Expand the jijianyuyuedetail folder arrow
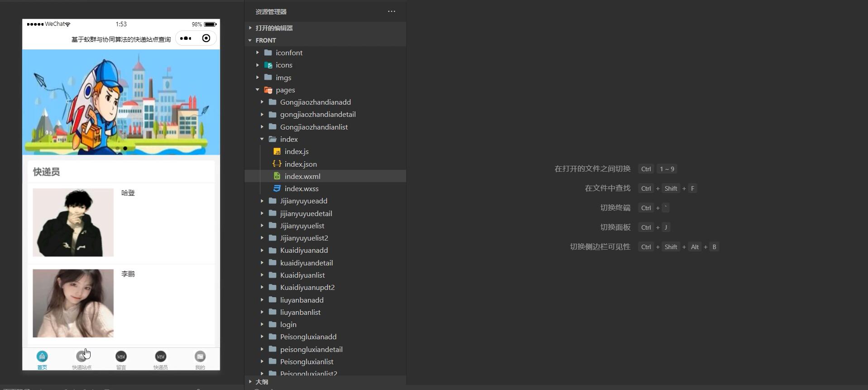Image resolution: width=868 pixels, height=390 pixels. (x=262, y=213)
